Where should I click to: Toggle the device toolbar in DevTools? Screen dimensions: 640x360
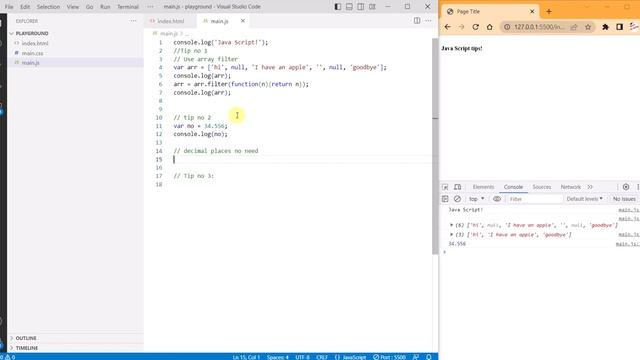tap(458, 187)
